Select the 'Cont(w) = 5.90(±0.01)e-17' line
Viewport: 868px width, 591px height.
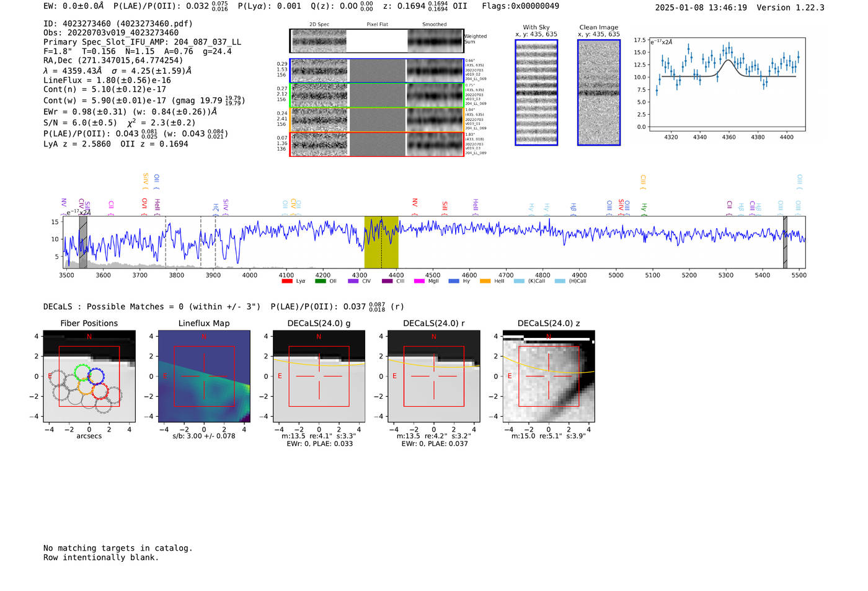[x=144, y=100]
